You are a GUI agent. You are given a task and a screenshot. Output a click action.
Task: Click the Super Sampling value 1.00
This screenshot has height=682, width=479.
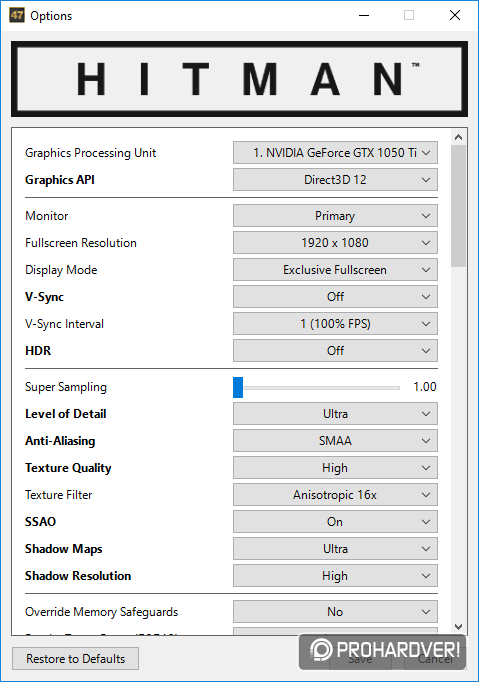tap(425, 387)
